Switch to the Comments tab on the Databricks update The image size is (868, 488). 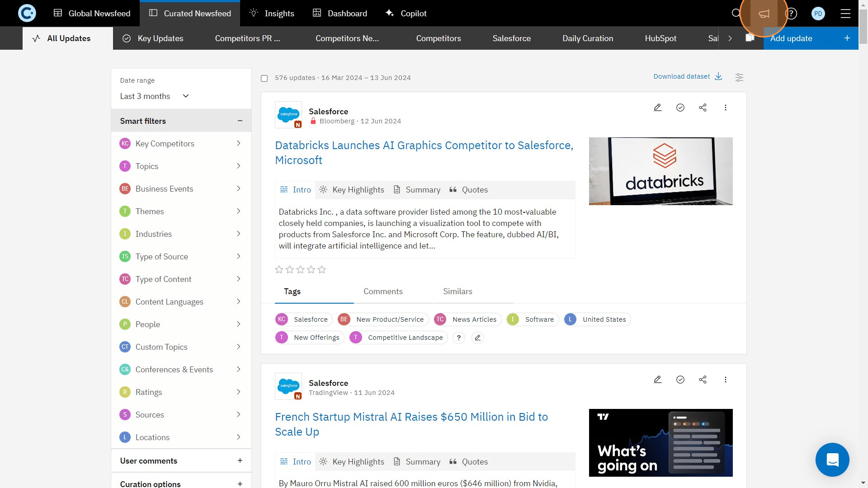383,291
